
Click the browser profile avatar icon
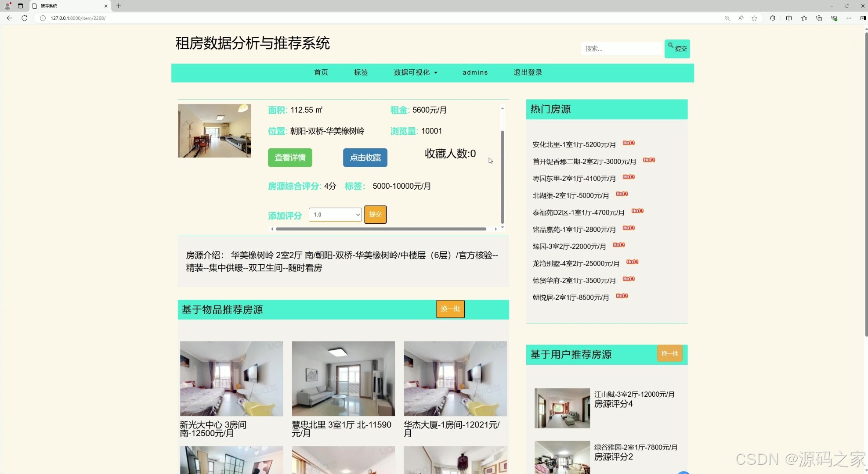coord(7,6)
